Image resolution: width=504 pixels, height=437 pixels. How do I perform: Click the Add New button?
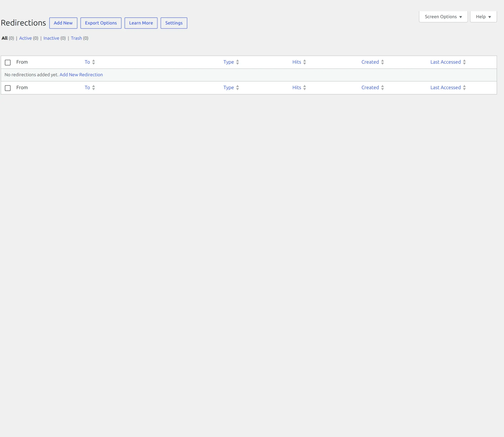(63, 23)
